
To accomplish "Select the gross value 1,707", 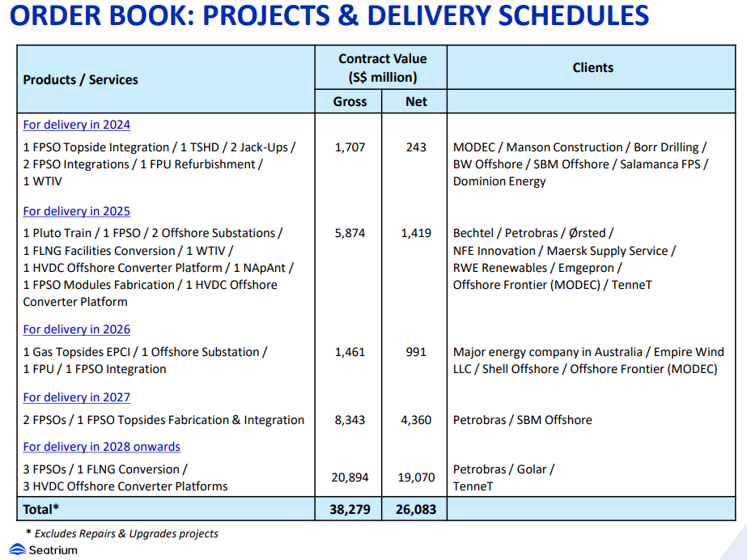I will 350,147.
